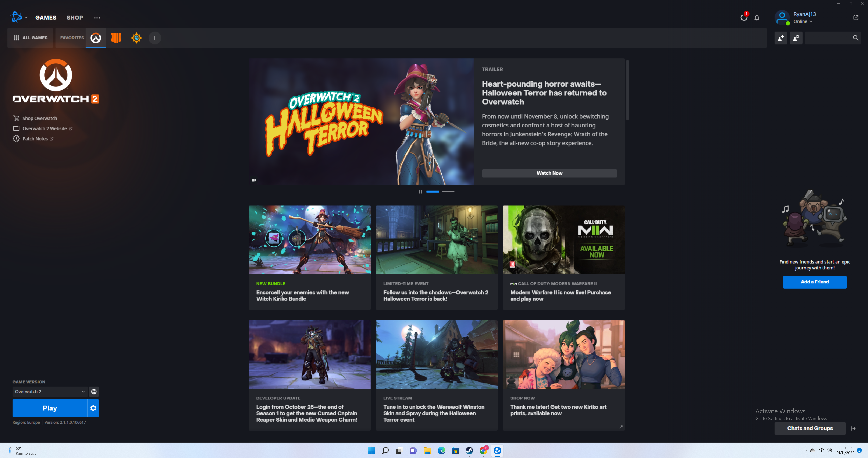Open Steam from the taskbar

coord(469,451)
